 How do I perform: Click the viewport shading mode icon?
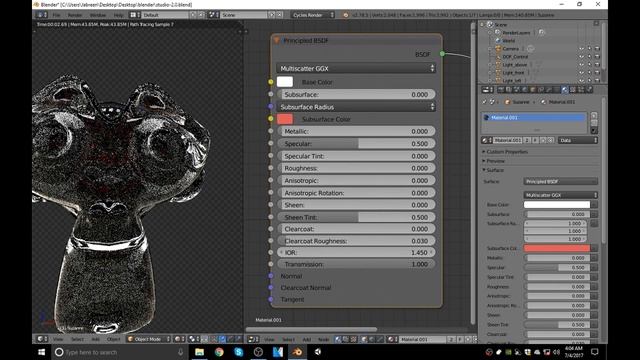[179, 339]
